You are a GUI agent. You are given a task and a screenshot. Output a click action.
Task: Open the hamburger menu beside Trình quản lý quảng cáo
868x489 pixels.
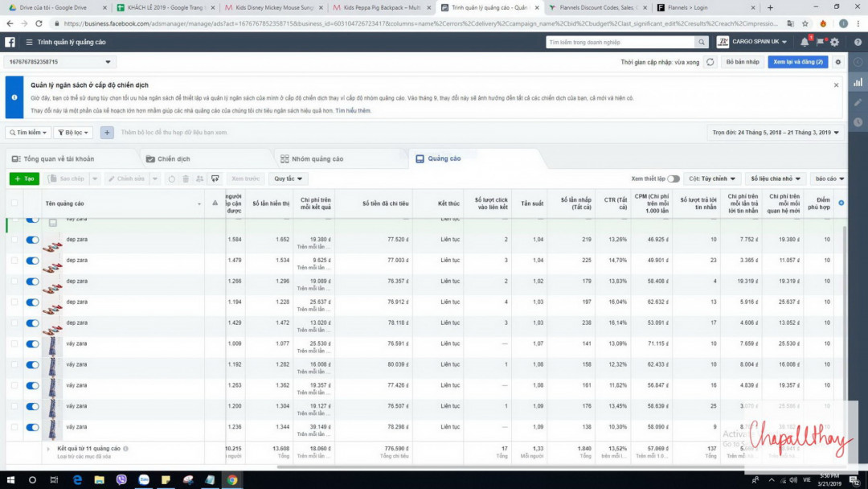pos(29,42)
